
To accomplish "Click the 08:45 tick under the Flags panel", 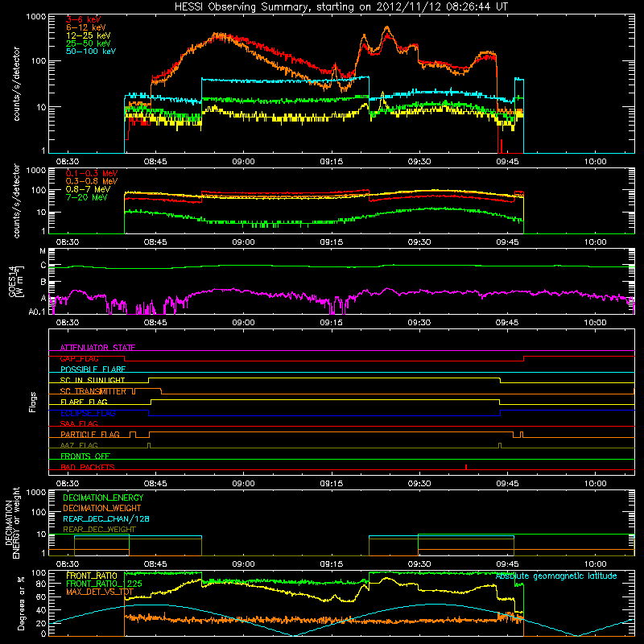I will (x=155, y=484).
